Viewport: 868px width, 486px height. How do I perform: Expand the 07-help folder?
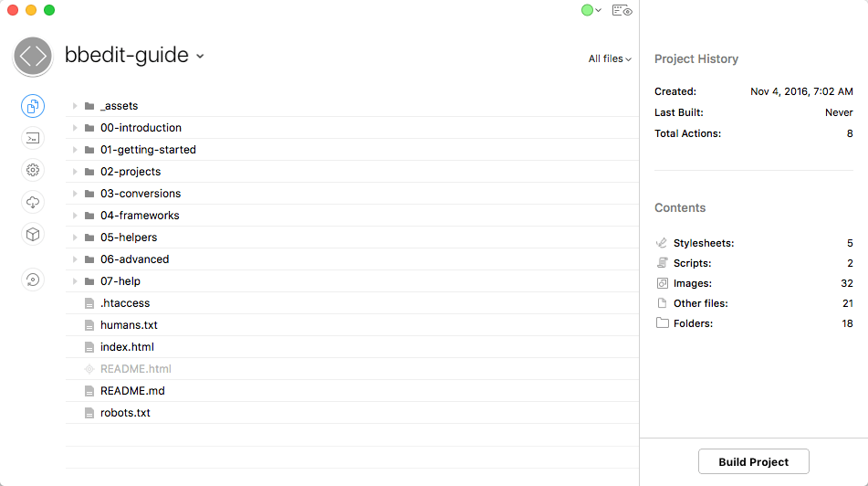click(x=74, y=281)
